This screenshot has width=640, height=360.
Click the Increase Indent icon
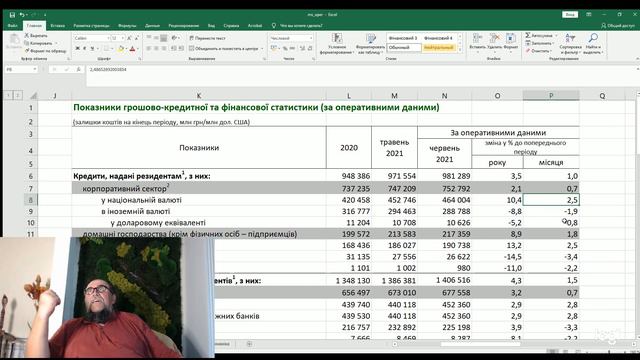tap(180, 49)
